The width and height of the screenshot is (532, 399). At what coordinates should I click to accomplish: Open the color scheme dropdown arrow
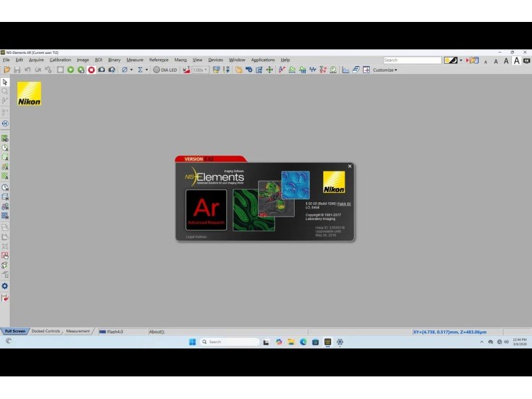[x=461, y=61]
